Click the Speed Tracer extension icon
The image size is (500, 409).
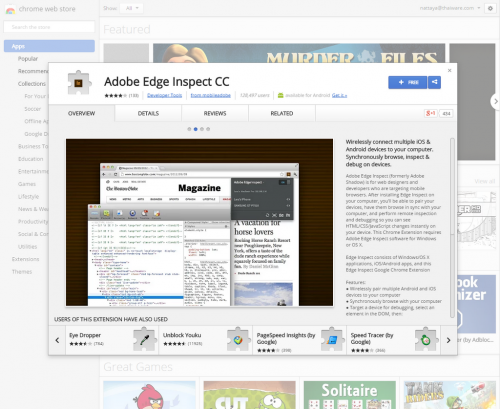[426, 339]
